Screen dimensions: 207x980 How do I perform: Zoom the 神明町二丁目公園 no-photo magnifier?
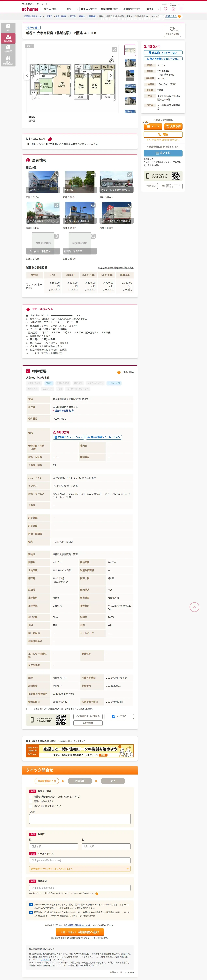coord(93,236)
